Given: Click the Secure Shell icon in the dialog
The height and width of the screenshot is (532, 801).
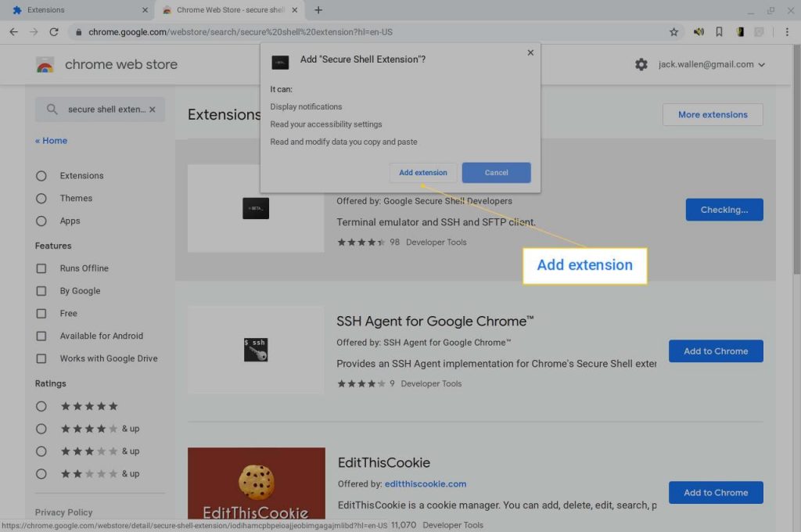Looking at the screenshot, I should tap(280, 63).
